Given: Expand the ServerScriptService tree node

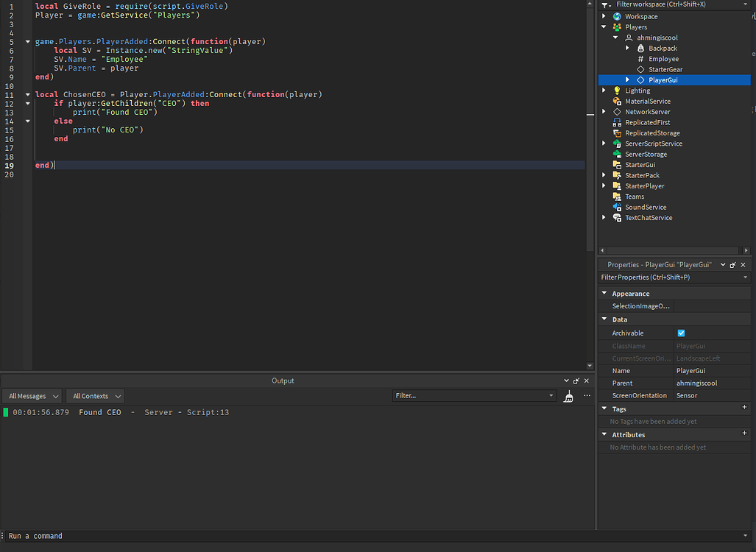Looking at the screenshot, I should pos(604,144).
